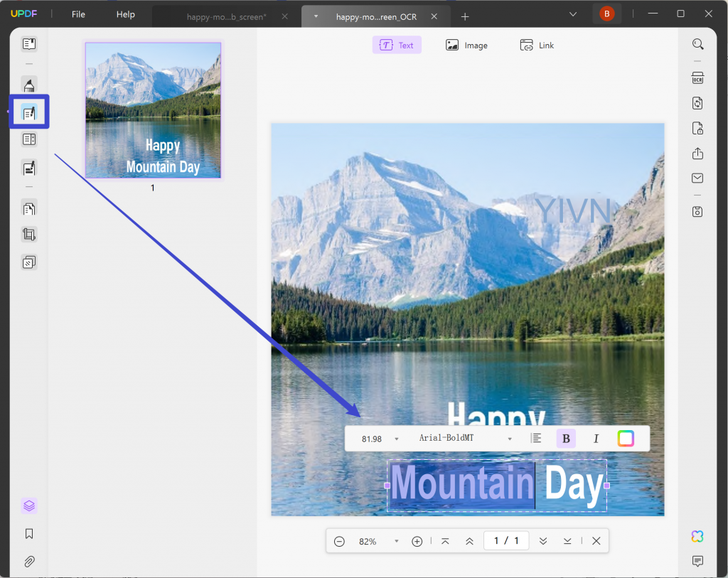Image resolution: width=728 pixels, height=578 pixels.
Task: Select the Crop pages tool
Action: point(29,235)
